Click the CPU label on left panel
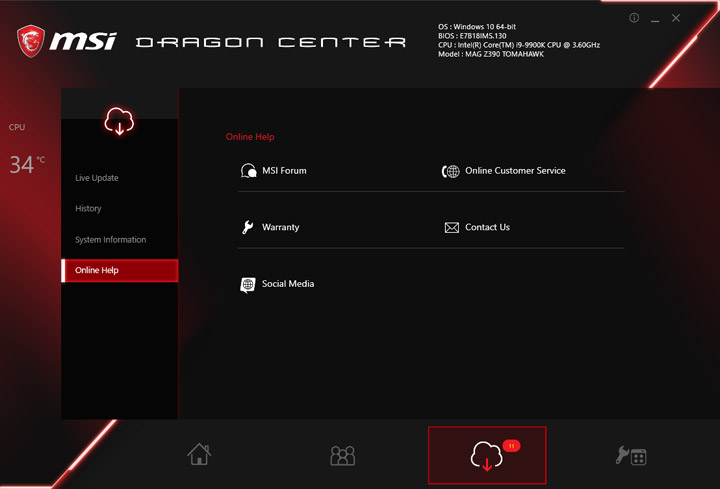 (x=17, y=127)
